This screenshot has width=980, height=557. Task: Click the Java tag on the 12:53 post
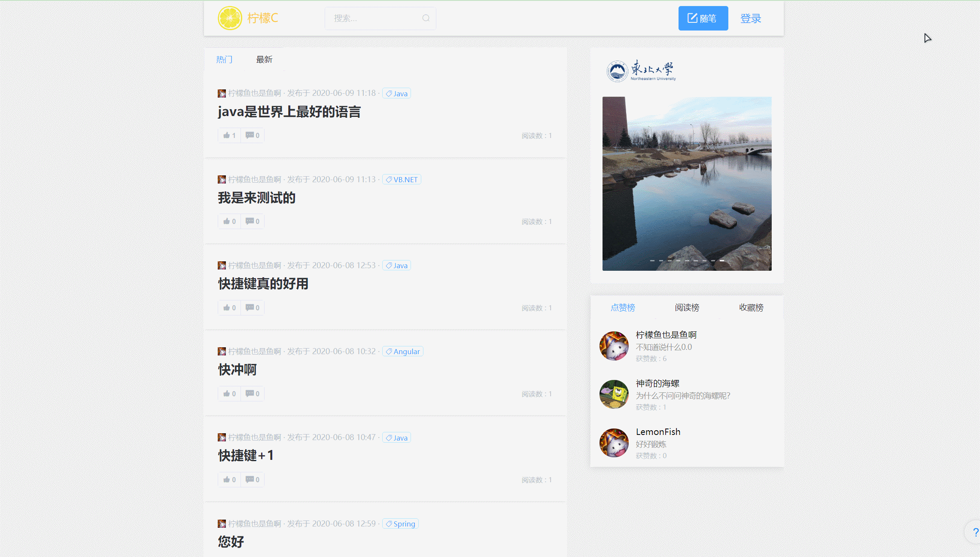[x=396, y=265]
